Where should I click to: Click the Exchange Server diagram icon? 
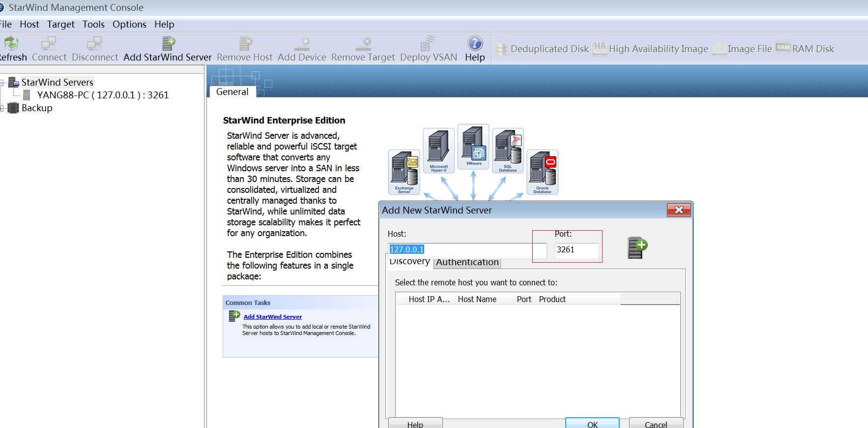pyautogui.click(x=404, y=172)
